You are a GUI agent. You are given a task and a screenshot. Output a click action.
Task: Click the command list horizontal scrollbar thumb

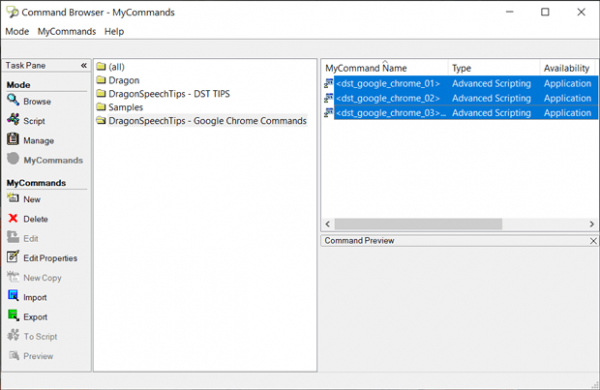pos(418,224)
